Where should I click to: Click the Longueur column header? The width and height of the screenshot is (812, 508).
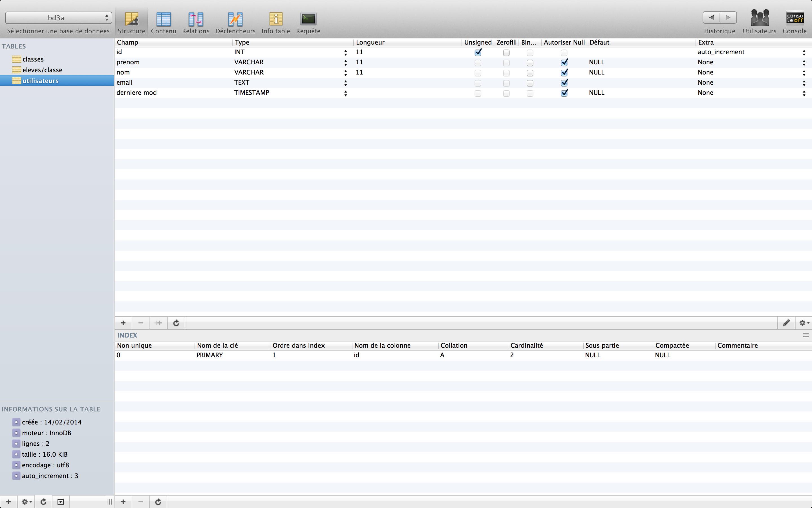[x=407, y=42]
